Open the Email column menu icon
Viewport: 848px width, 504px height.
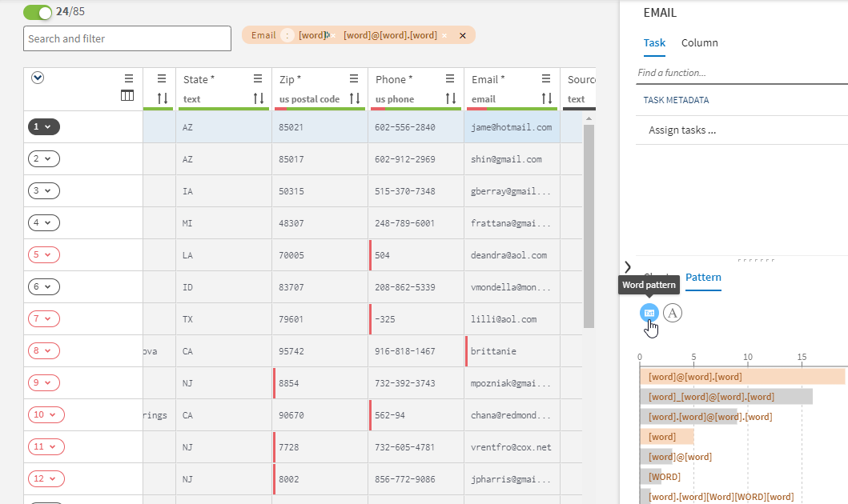(x=545, y=78)
